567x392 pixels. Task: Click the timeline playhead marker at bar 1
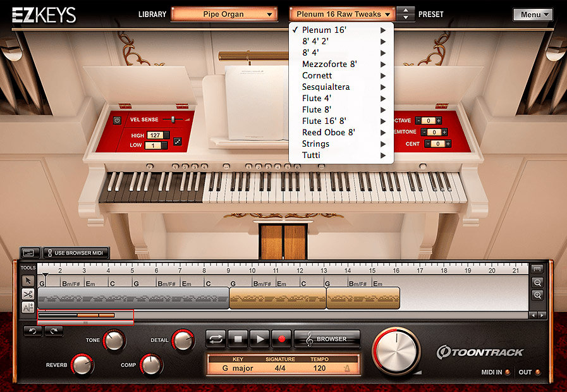click(x=45, y=275)
